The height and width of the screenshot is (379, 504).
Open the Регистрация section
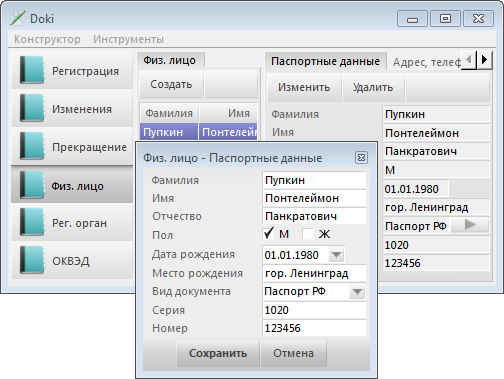click(72, 70)
